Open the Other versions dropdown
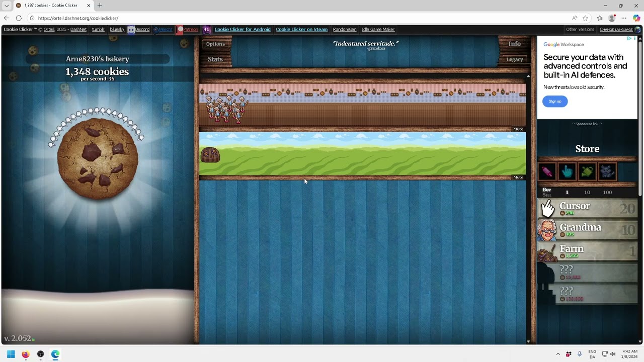Image resolution: width=644 pixels, height=362 pixels. [580, 29]
